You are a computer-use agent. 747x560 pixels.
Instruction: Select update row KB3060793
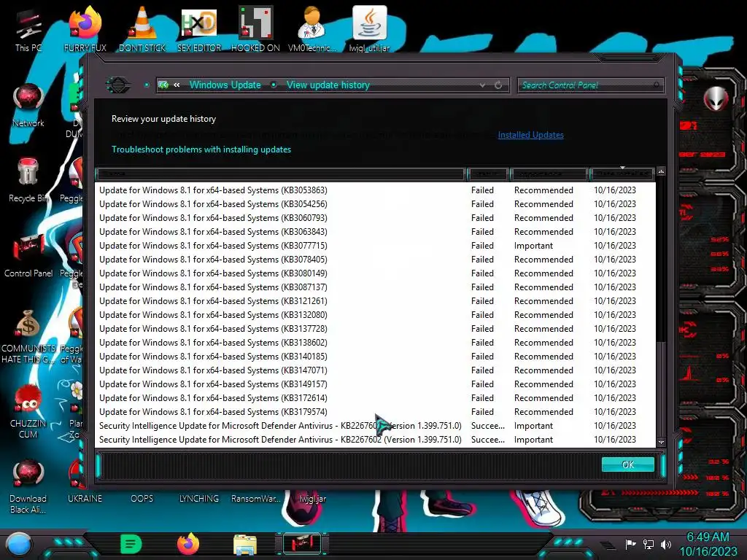click(375, 217)
